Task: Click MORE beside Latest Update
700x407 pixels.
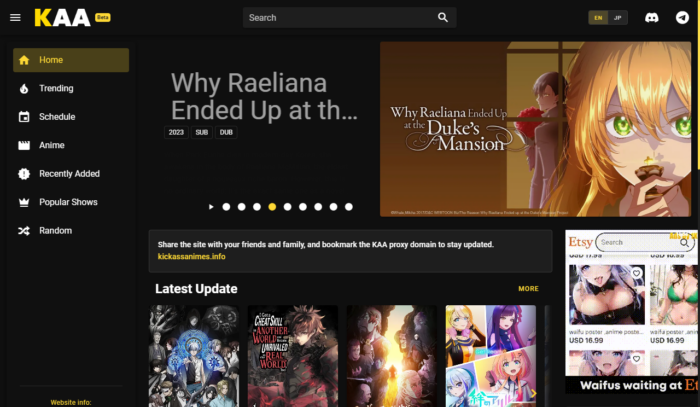Action: coord(528,289)
